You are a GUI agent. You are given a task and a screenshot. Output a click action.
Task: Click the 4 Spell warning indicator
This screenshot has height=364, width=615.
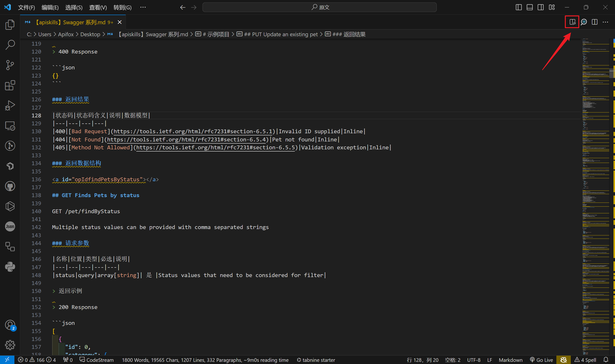click(x=586, y=360)
